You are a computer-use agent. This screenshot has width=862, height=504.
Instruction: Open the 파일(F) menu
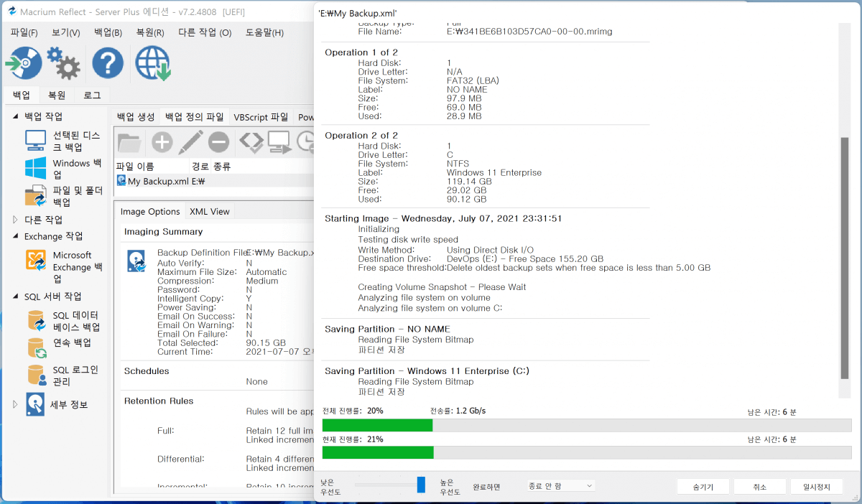coord(24,33)
